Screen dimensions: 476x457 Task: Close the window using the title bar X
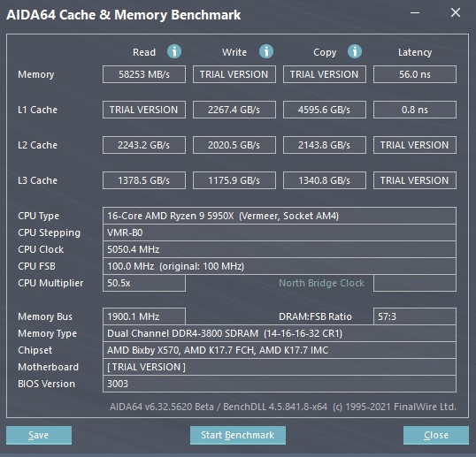tap(456, 12)
